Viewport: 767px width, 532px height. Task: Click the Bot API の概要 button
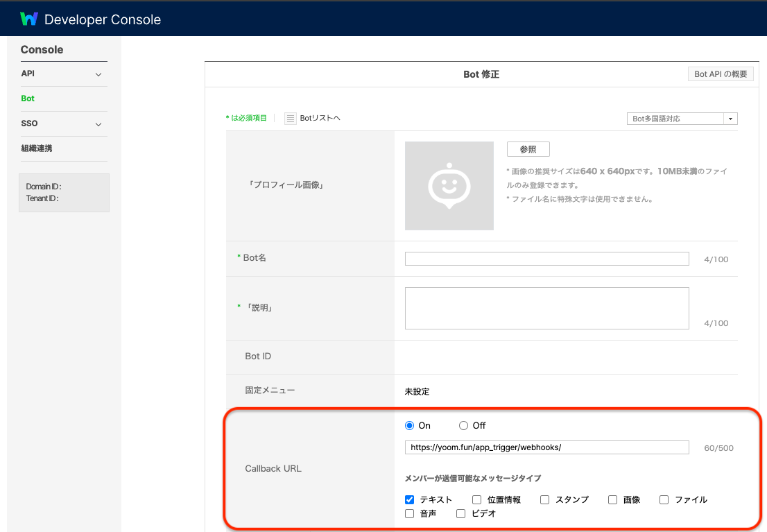721,74
